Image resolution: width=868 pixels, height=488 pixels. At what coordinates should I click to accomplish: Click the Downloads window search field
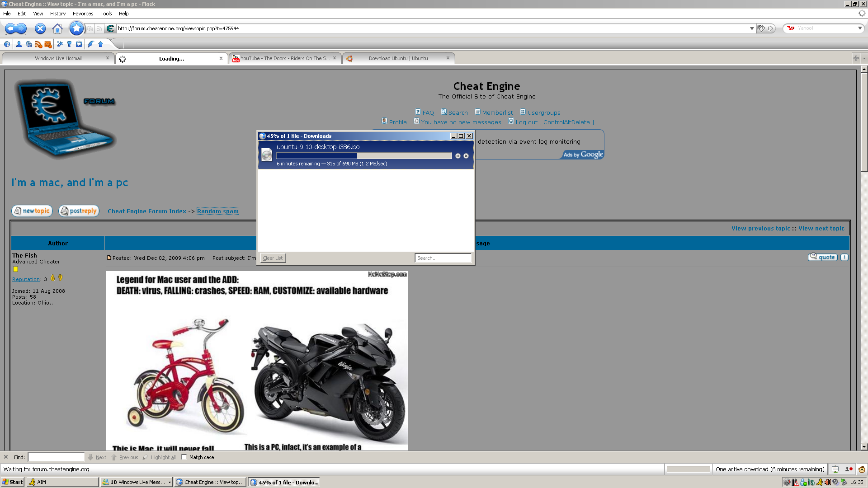(443, 258)
